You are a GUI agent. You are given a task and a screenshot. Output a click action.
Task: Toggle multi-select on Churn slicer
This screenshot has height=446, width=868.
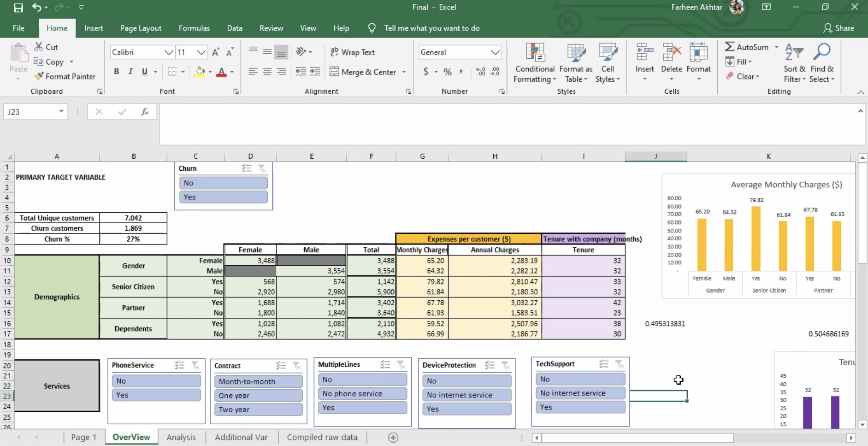(x=246, y=168)
